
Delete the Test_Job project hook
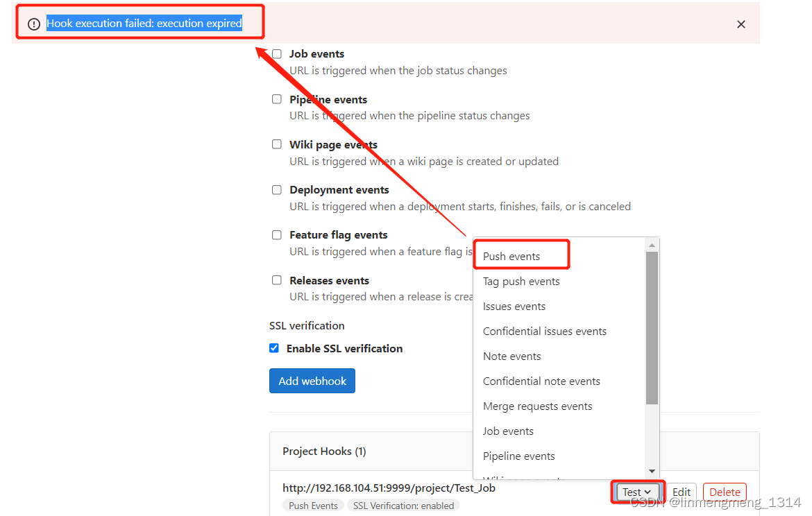tap(725, 492)
